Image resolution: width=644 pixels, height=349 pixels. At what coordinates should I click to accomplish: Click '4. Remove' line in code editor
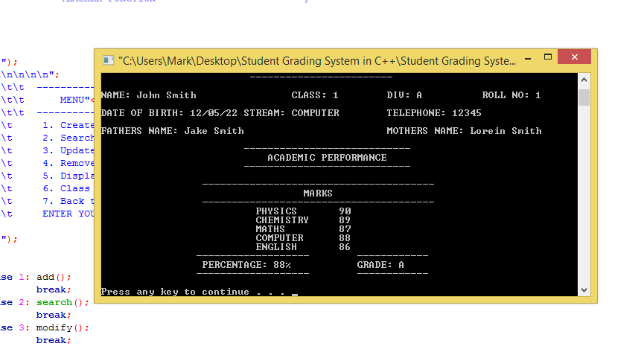pos(68,164)
